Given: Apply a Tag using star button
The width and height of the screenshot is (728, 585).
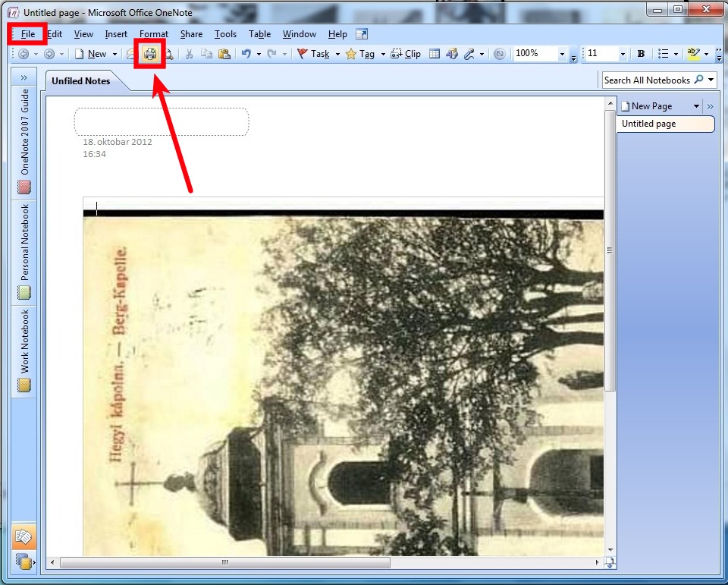Looking at the screenshot, I should click(360, 55).
